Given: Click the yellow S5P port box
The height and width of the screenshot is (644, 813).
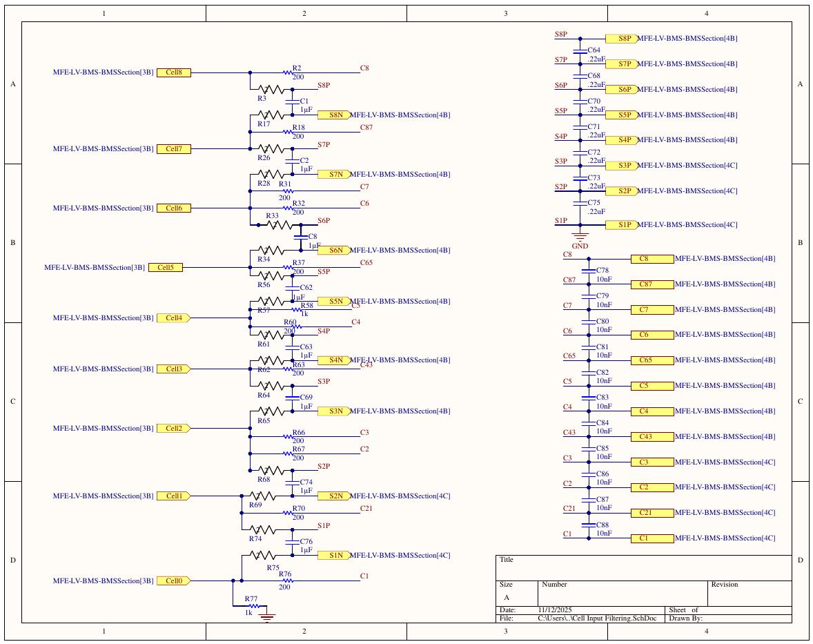Looking at the screenshot, I should coord(621,115).
